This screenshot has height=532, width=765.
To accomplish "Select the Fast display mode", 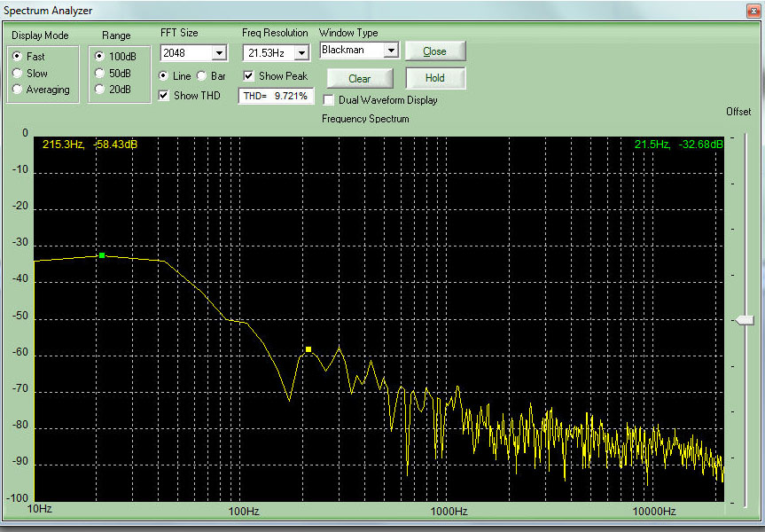I will click(x=19, y=56).
